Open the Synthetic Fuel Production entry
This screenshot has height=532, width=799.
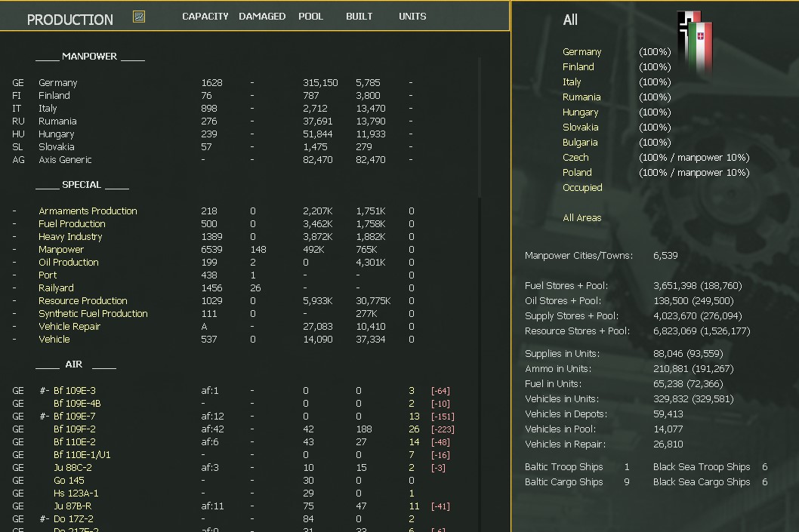tap(93, 314)
